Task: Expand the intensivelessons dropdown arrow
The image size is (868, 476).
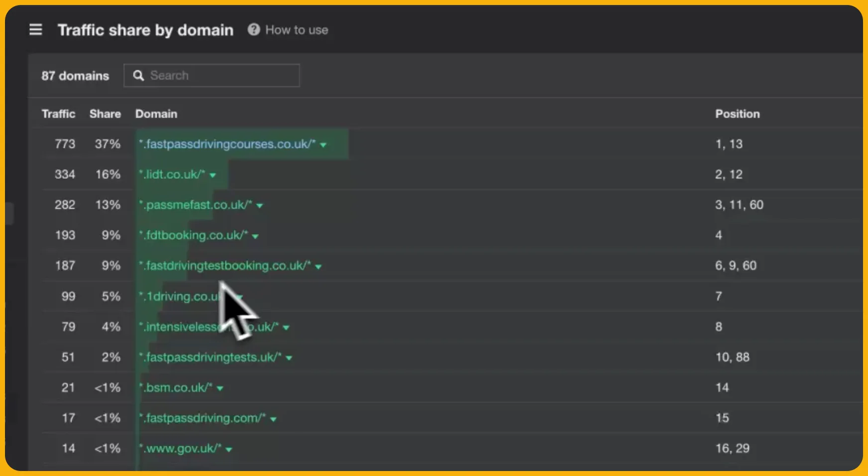Action: pos(286,328)
